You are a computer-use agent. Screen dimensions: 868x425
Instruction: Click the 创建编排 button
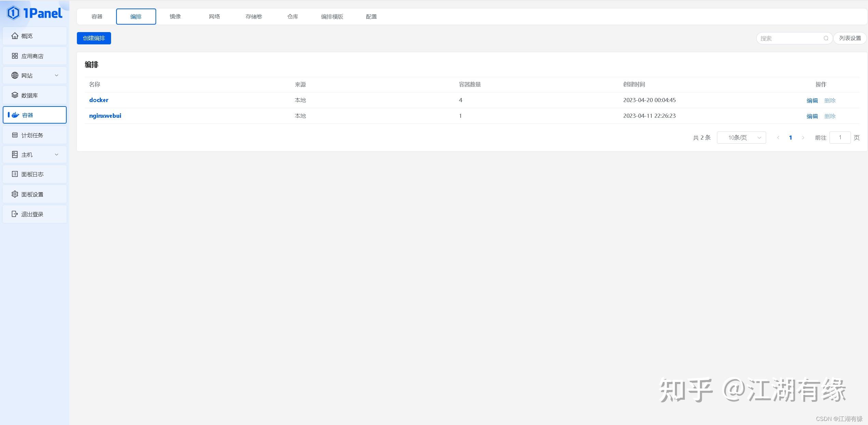point(94,38)
